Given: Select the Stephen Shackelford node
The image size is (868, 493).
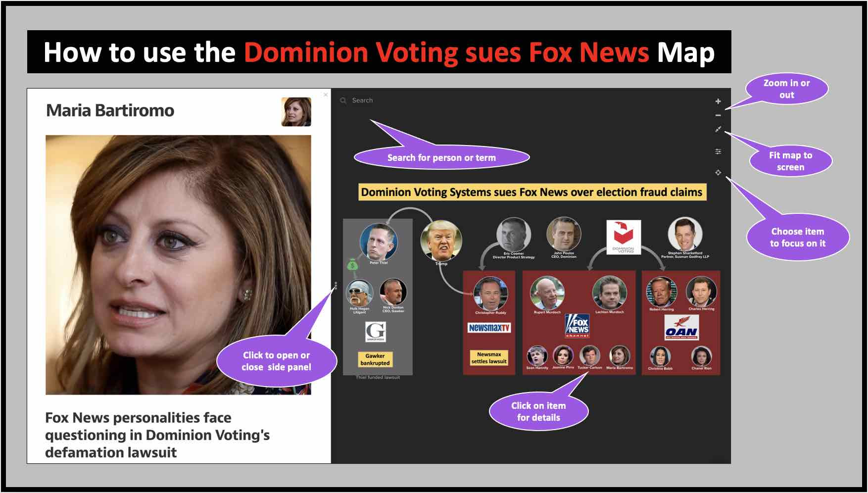Looking at the screenshot, I should point(685,234).
